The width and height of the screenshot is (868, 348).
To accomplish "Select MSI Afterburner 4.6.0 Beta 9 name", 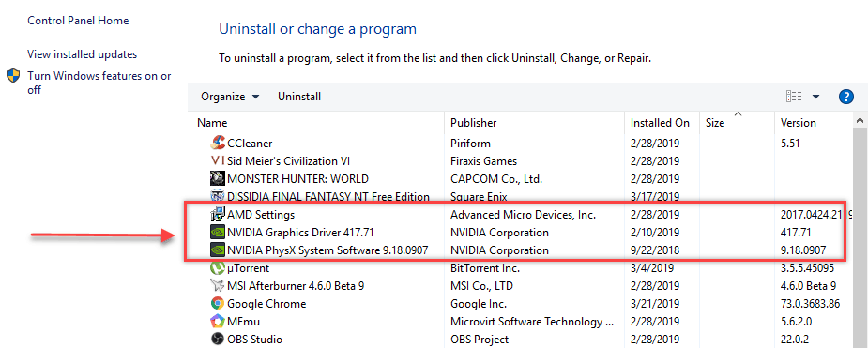I will click(296, 285).
